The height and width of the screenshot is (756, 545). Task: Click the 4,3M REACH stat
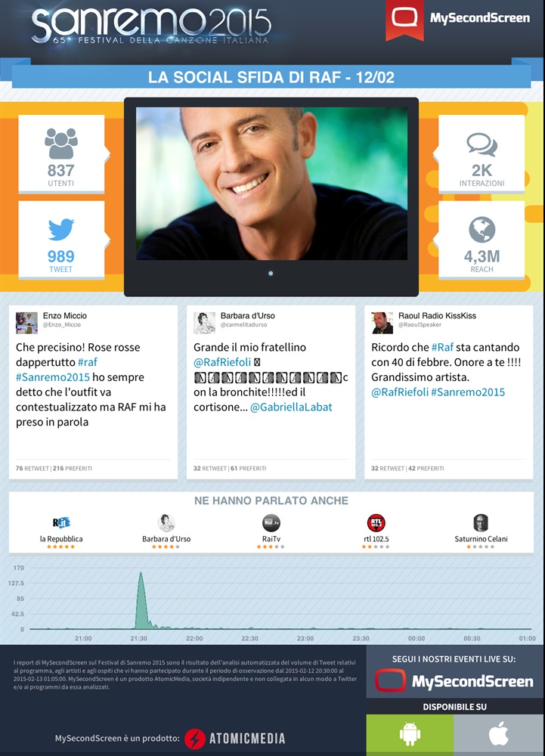click(482, 261)
